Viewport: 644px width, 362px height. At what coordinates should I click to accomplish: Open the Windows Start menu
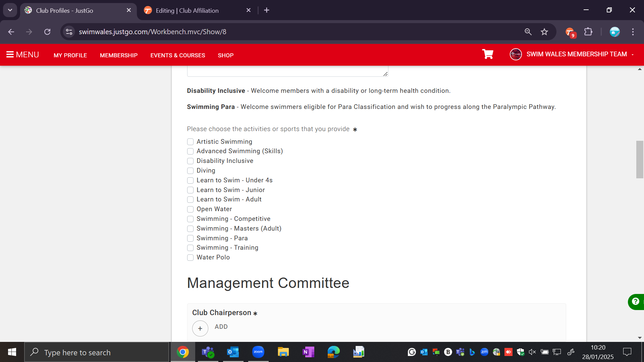[x=12, y=352]
